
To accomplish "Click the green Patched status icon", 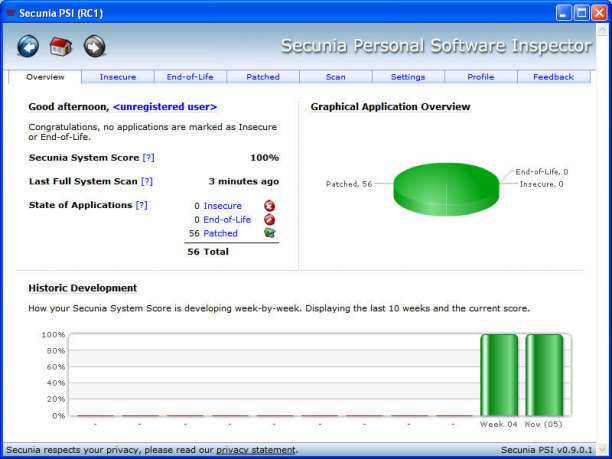I will (x=269, y=233).
